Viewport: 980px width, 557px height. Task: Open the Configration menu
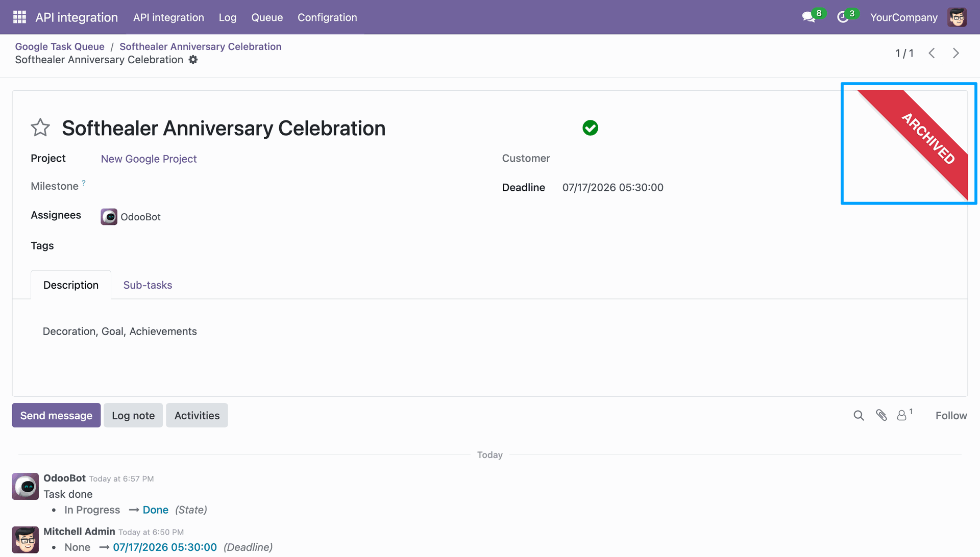(x=327, y=17)
